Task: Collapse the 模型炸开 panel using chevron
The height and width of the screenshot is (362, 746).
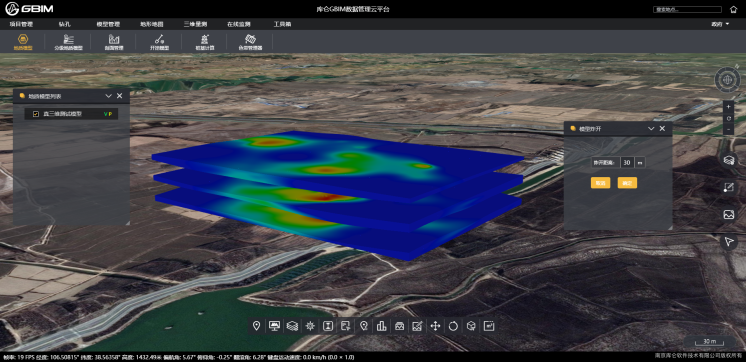Action: (x=651, y=129)
